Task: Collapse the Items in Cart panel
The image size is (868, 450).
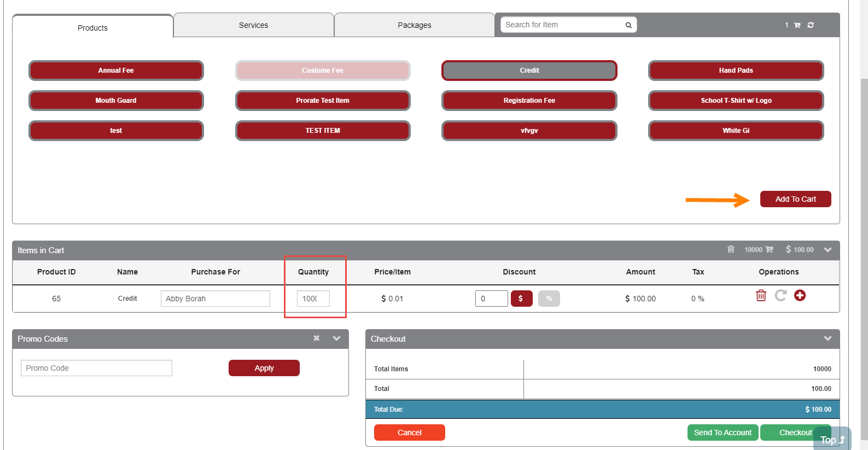Action: [828, 250]
